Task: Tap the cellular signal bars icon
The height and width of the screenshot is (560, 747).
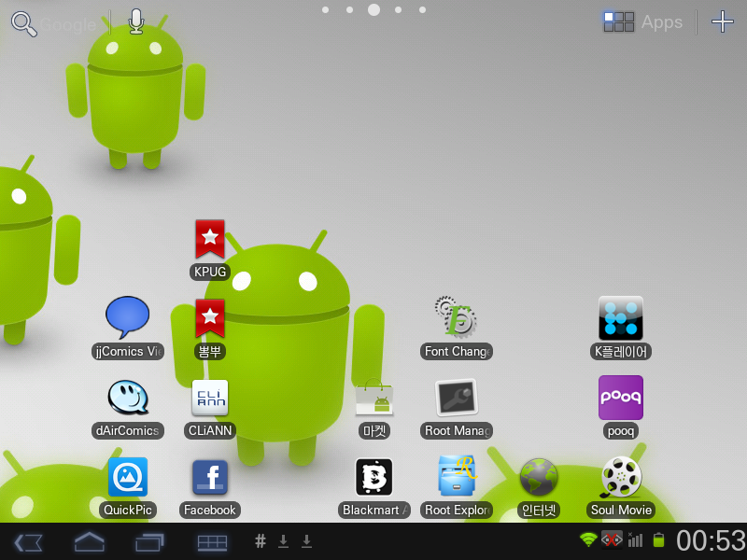Action: pos(636,540)
